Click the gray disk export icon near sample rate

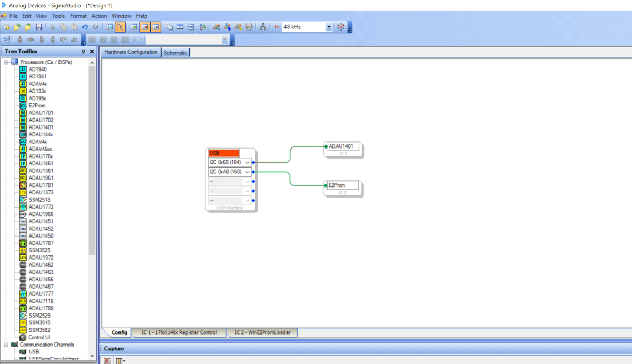pyautogui.click(x=249, y=26)
